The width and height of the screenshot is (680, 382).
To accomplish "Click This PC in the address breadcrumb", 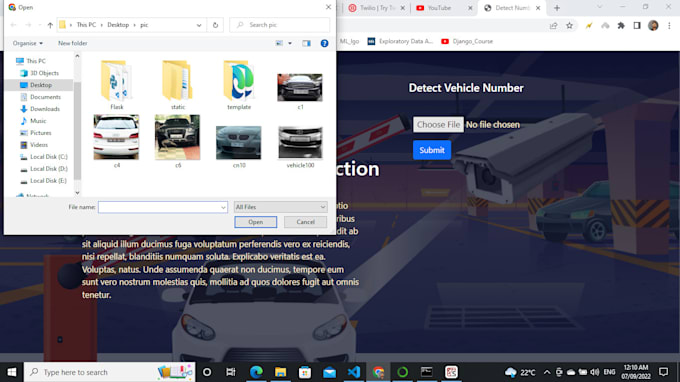I will (86, 25).
